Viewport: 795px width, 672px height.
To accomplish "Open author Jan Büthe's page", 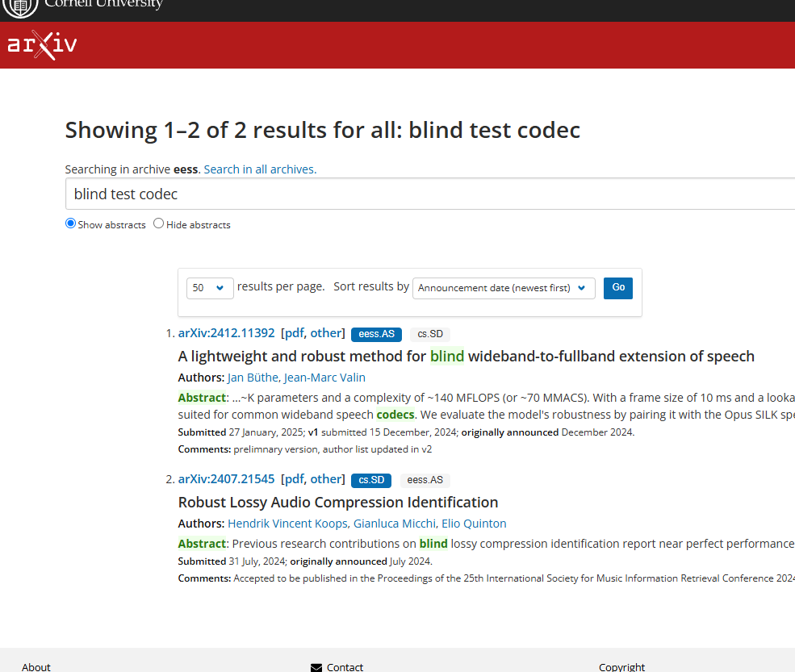I will pyautogui.click(x=253, y=378).
